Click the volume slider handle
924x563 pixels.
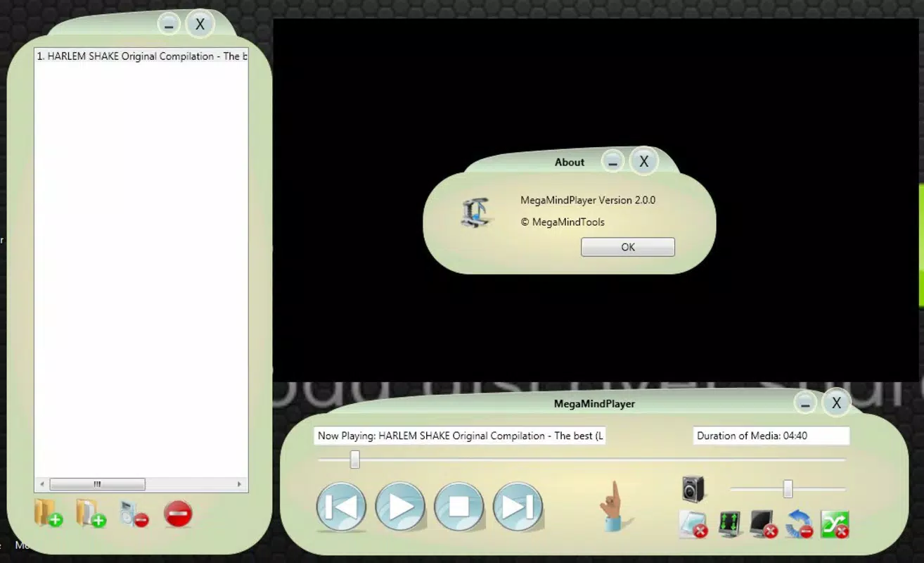tap(788, 488)
